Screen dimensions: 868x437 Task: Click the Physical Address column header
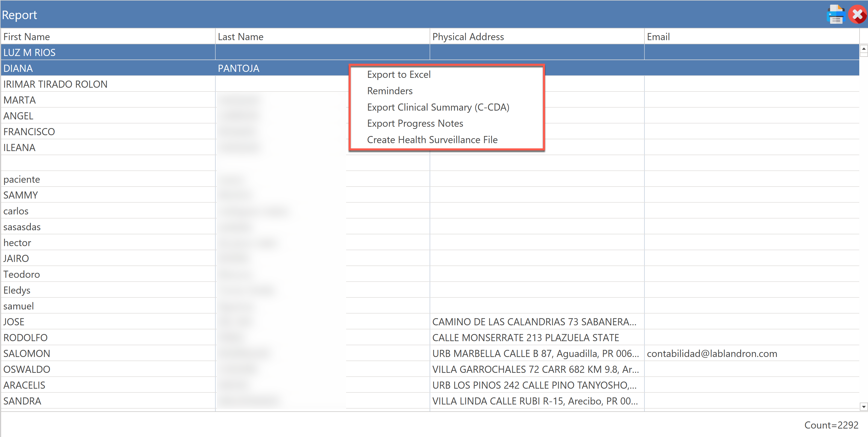pyautogui.click(x=468, y=37)
